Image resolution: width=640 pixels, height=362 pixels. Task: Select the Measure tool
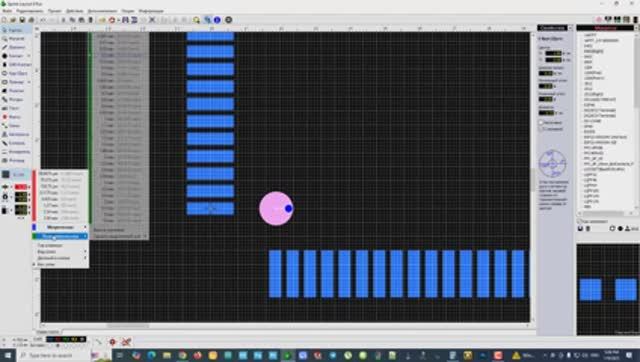pyautogui.click(x=16, y=152)
